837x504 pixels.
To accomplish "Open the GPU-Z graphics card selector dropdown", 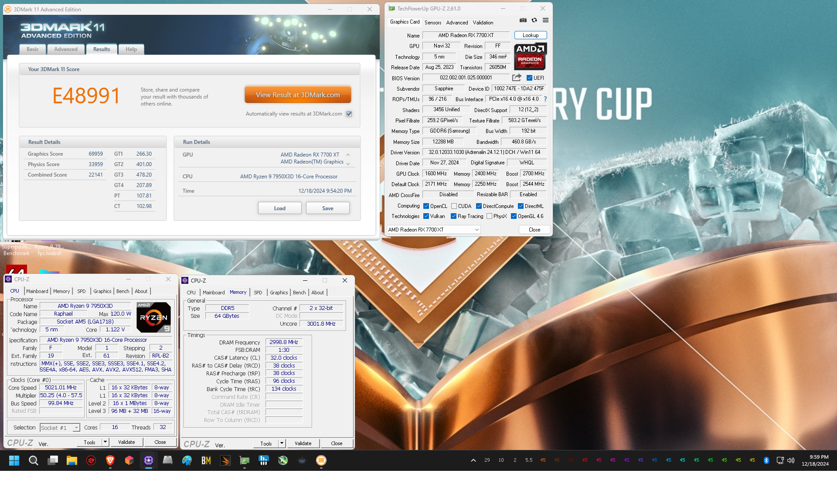I will click(434, 230).
